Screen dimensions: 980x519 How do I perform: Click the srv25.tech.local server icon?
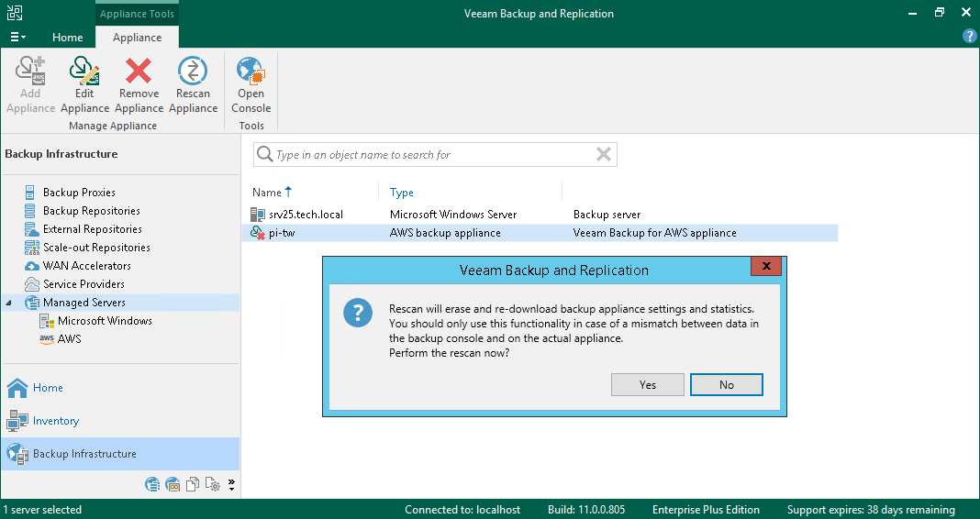[258, 215]
